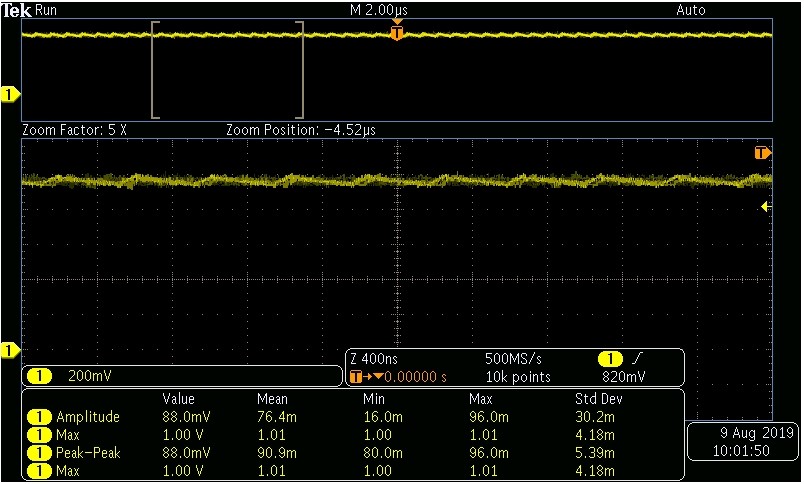Click orange T marker in zoom window
Image resolution: width=804 pixels, height=484 pixels.
point(762,153)
